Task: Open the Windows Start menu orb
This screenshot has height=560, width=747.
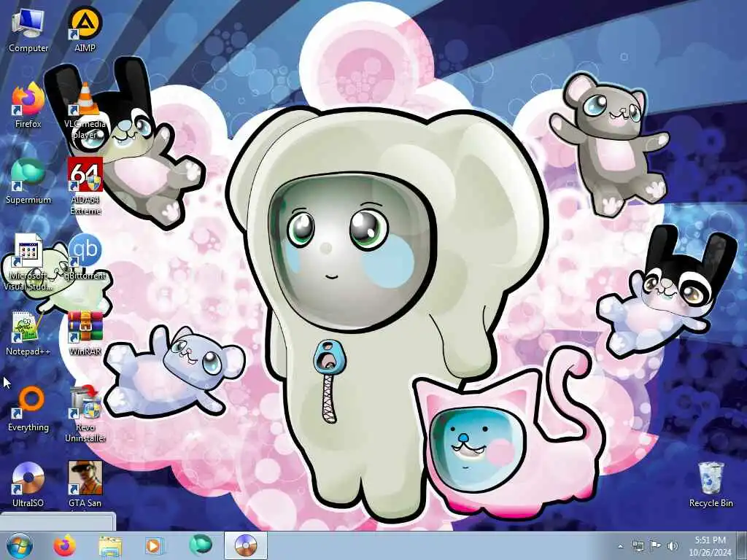Action: click(20, 545)
